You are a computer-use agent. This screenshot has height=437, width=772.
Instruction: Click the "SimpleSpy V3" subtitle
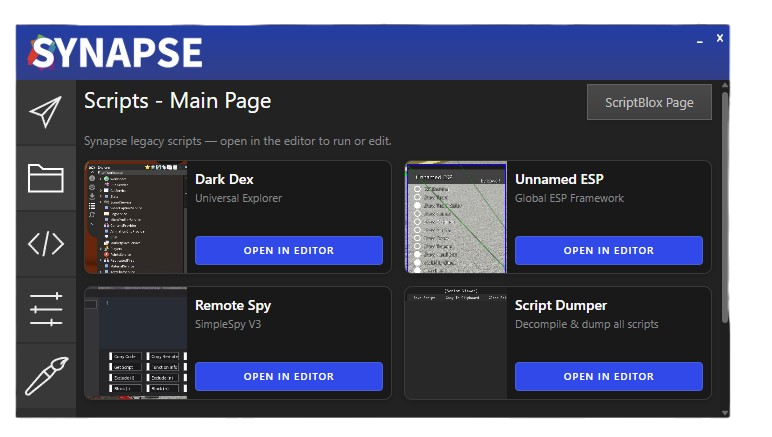point(228,324)
